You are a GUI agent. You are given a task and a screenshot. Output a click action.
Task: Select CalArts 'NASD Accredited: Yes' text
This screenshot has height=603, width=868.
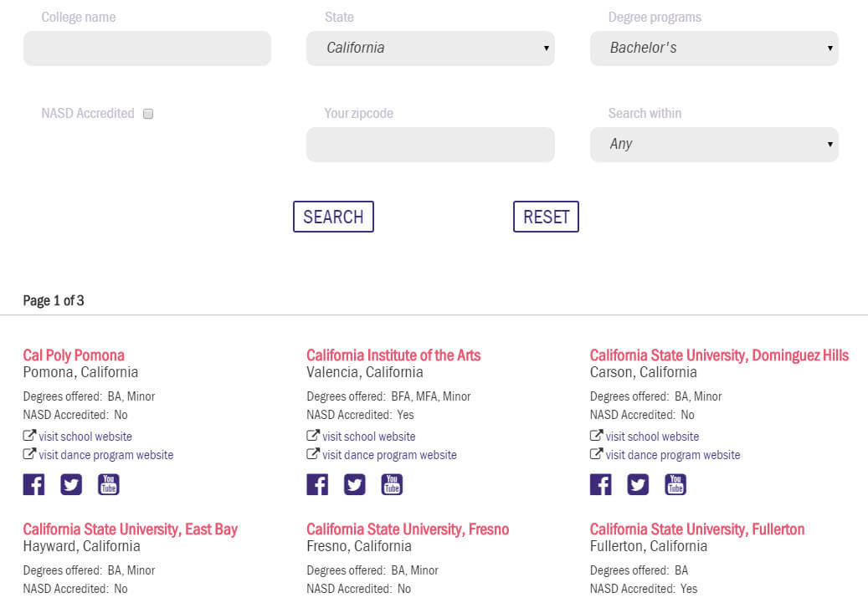point(361,415)
